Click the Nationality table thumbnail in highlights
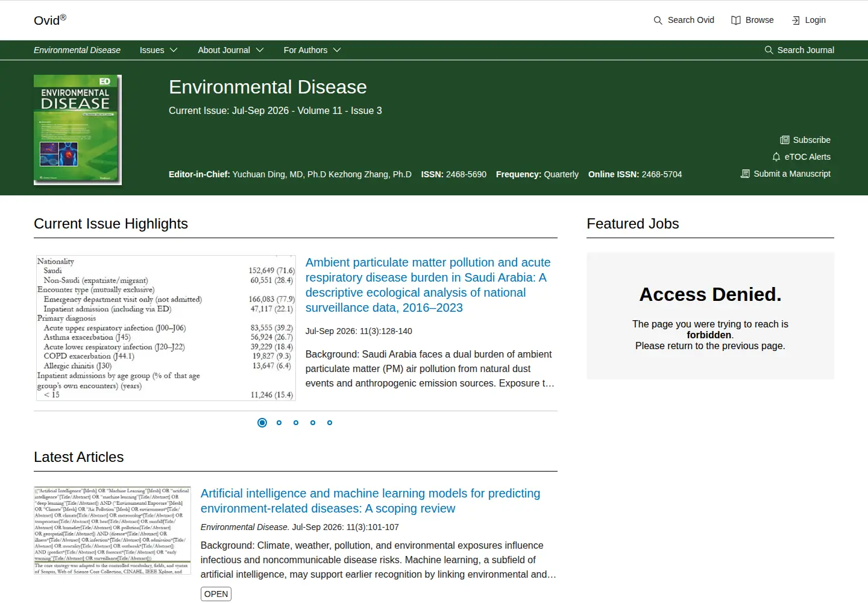This screenshot has height=603, width=868. 166,328
